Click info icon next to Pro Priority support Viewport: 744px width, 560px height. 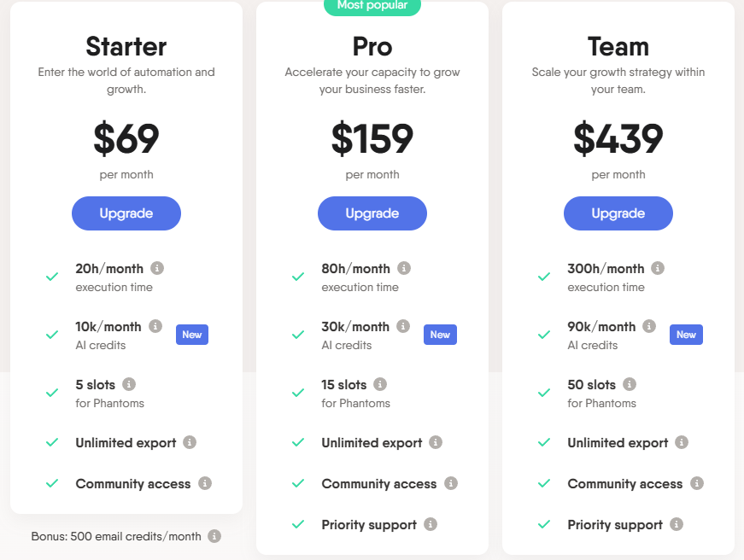point(431,524)
